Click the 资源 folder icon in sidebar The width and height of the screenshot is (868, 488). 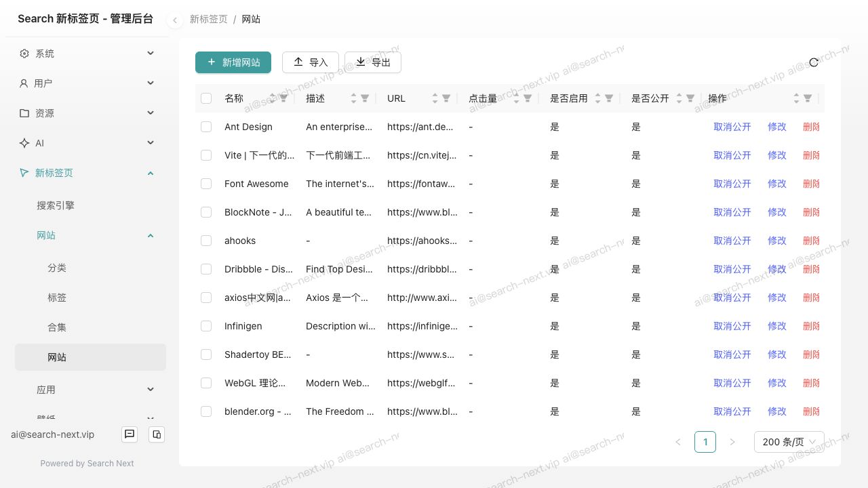[24, 113]
